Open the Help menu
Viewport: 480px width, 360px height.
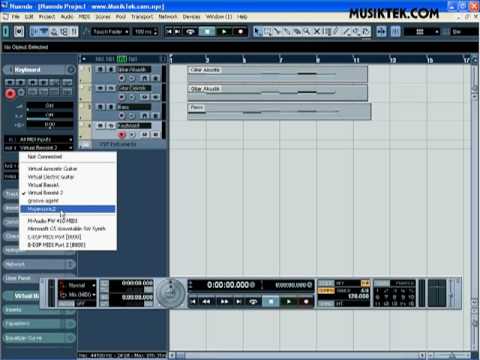pyautogui.click(x=242, y=16)
